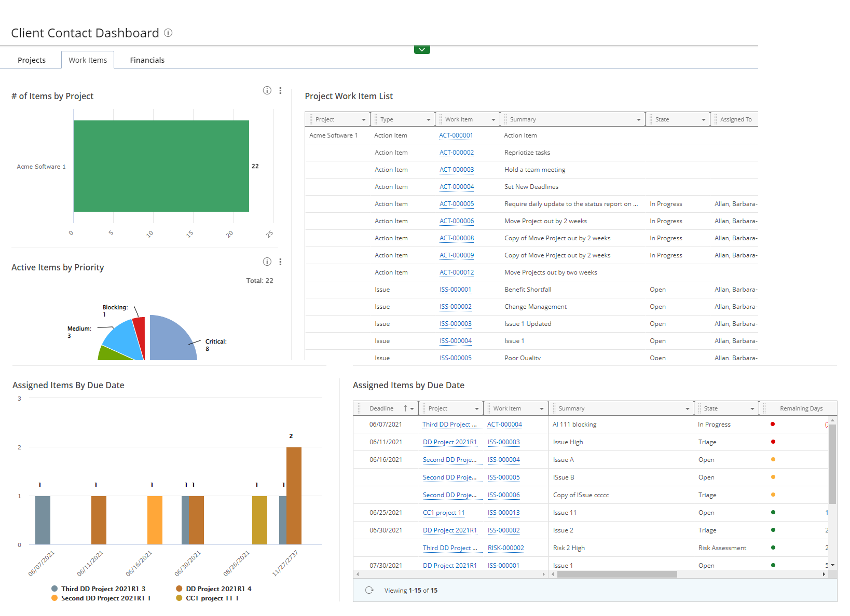Image resolution: width=850 pixels, height=616 pixels.
Task: Click the Deadline column ascending sort arrow
Action: tap(405, 408)
